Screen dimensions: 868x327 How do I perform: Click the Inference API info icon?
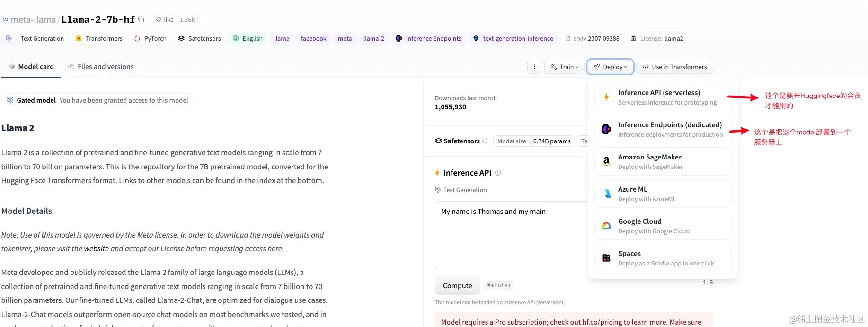498,173
